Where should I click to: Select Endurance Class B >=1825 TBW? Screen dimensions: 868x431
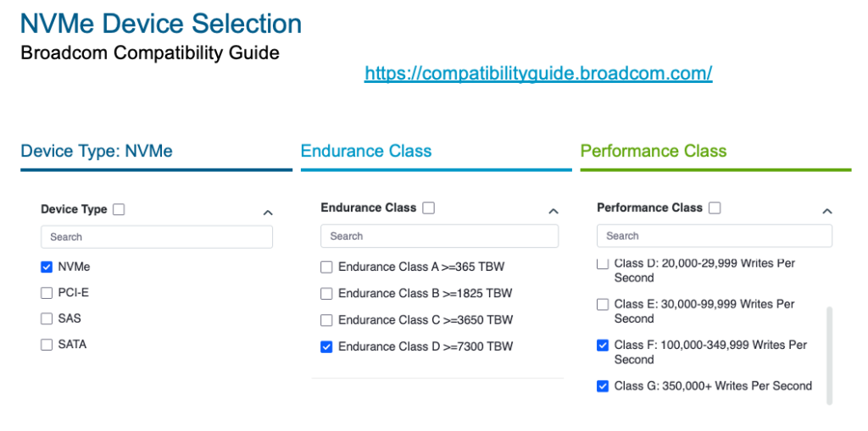326,294
